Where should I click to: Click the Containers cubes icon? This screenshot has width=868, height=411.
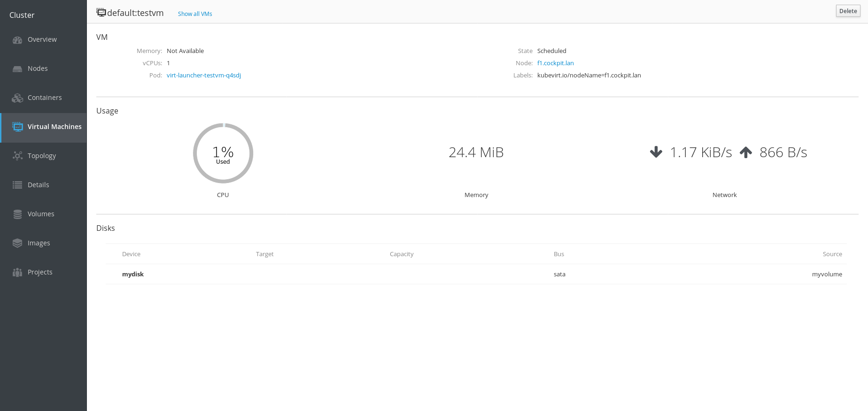(x=17, y=98)
